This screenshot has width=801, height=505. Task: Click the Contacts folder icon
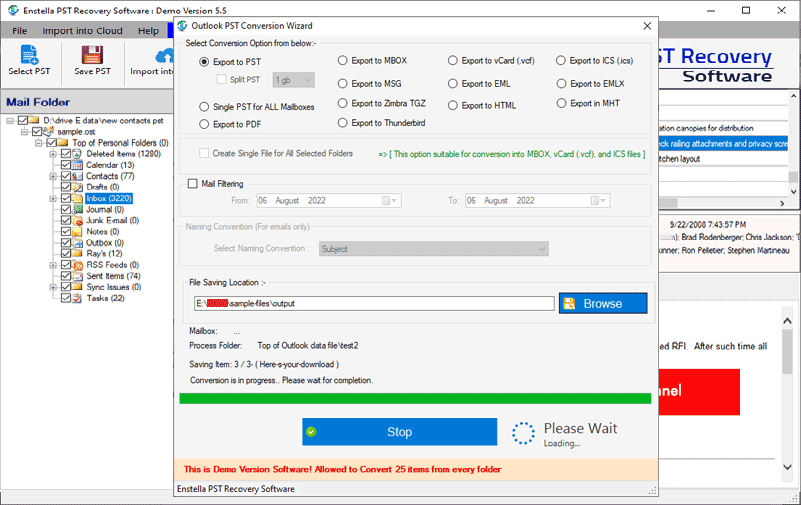(77, 176)
